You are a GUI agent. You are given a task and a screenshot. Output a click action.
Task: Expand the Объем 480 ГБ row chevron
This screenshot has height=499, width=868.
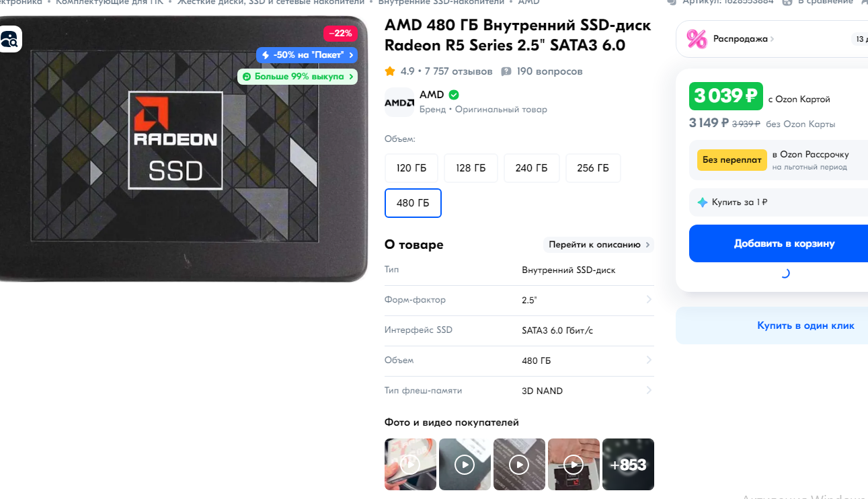click(649, 360)
